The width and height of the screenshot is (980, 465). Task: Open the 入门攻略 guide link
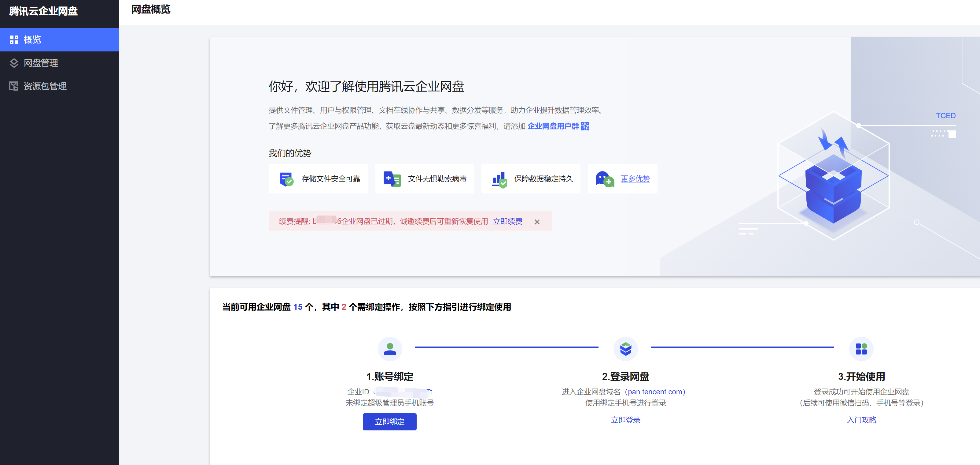pos(861,420)
